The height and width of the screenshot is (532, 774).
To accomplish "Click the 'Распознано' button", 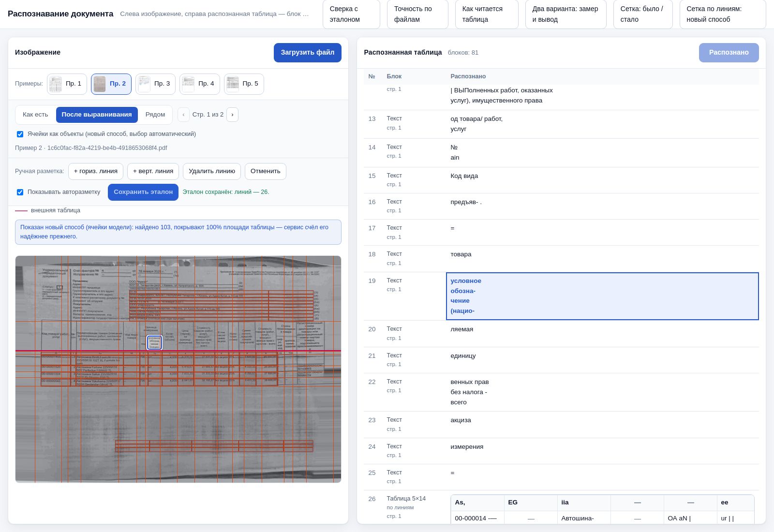I will point(729,53).
